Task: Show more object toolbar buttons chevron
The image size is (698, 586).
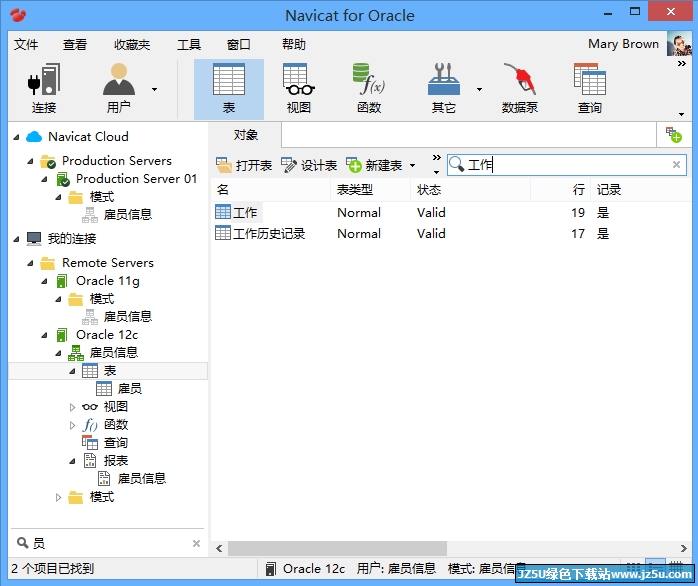Action: coord(437,158)
